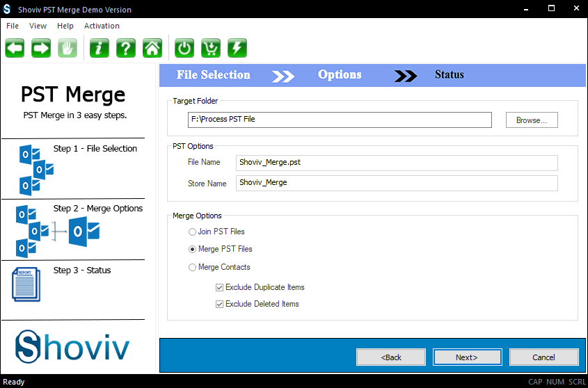Viewport: 588px width, 388px height.
Task: Click the NUM status bar indicator
Action: 555,382
